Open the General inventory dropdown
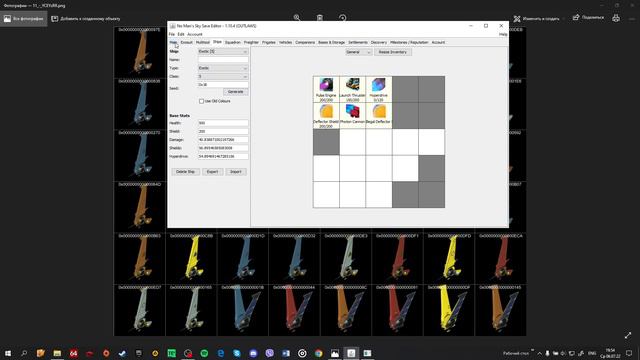This screenshot has width=640, height=360. [x=358, y=52]
